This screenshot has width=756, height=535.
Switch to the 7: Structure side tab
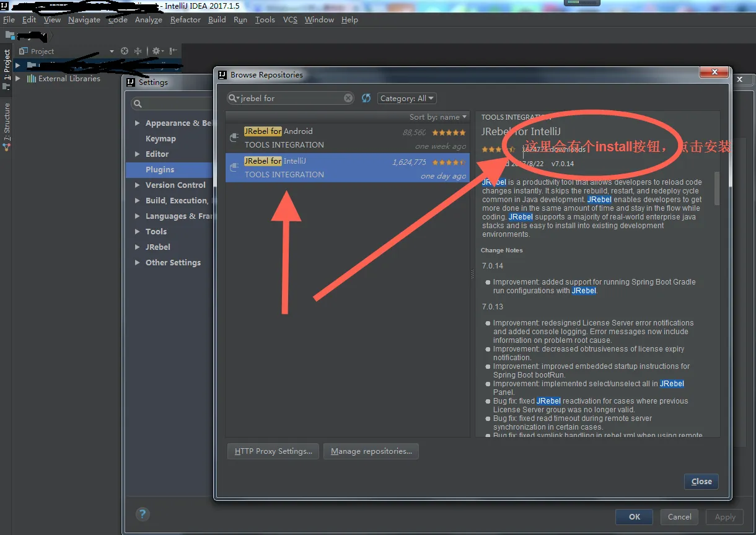pos(7,126)
